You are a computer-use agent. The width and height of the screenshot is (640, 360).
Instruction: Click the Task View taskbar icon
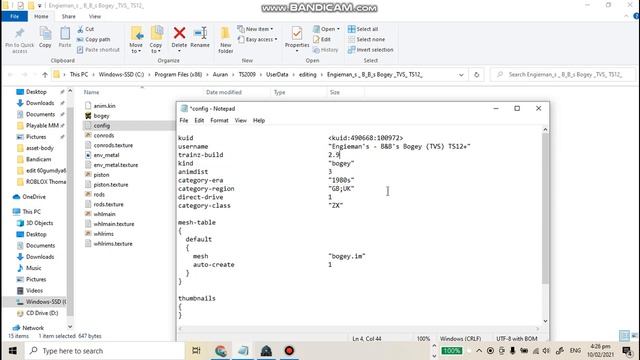tap(196, 351)
